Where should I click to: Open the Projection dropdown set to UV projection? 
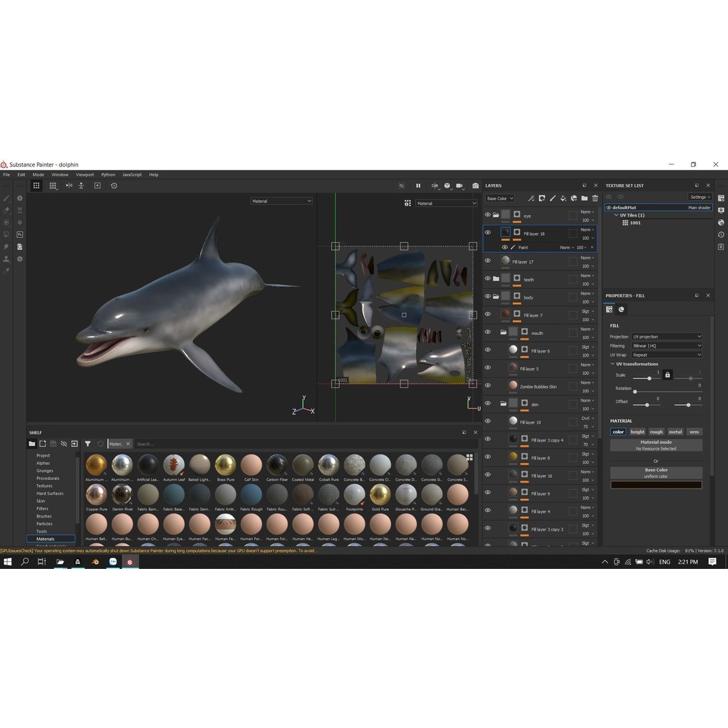tap(667, 336)
